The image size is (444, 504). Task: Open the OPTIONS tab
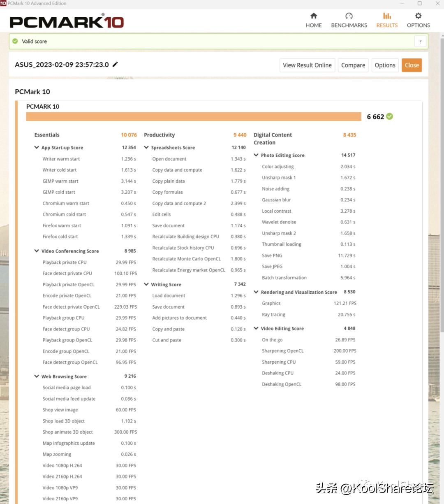(418, 20)
